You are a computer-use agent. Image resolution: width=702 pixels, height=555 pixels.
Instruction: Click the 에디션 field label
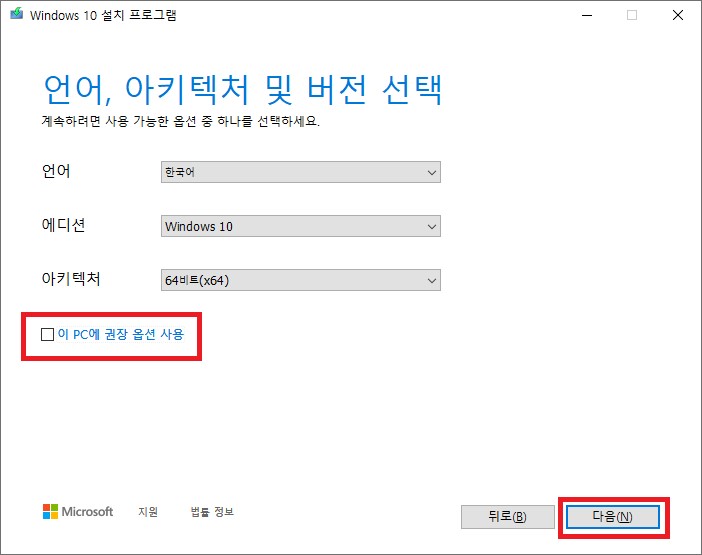63,225
